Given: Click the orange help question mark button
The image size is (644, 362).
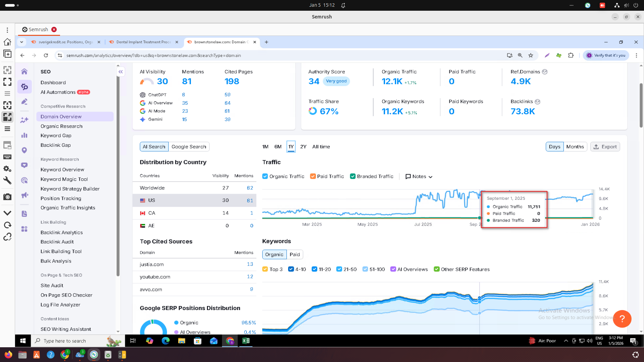Looking at the screenshot, I should (x=622, y=318).
